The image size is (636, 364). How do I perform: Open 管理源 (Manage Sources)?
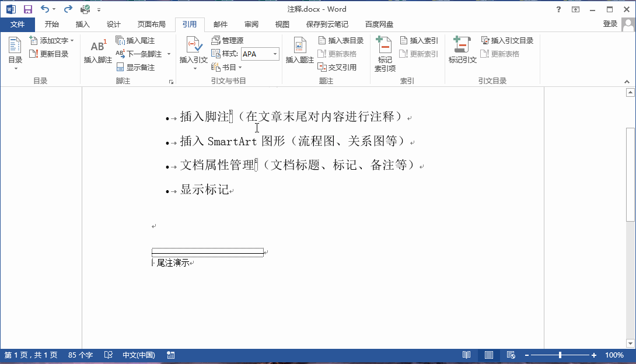coord(227,40)
